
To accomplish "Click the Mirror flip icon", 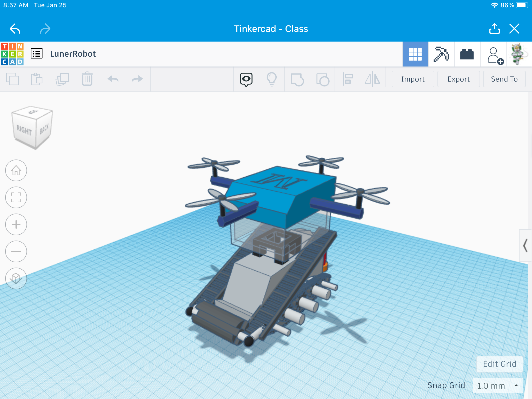I will coord(373,79).
